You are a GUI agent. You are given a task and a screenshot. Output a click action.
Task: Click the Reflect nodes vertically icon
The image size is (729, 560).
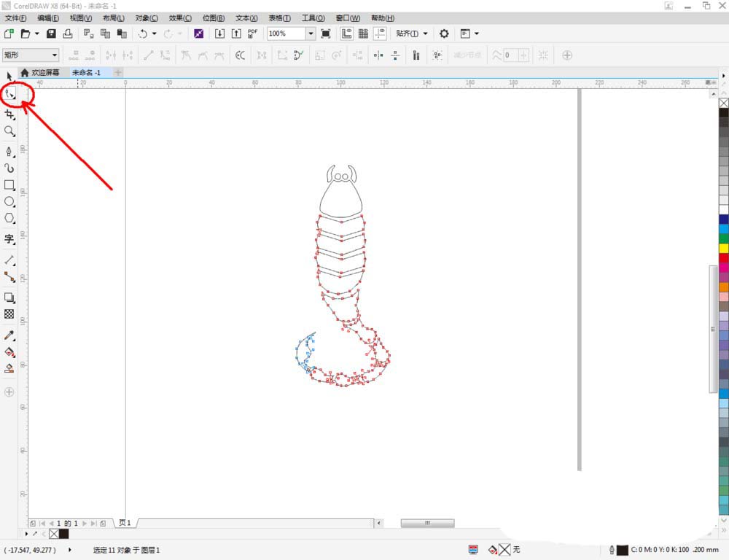click(x=395, y=55)
